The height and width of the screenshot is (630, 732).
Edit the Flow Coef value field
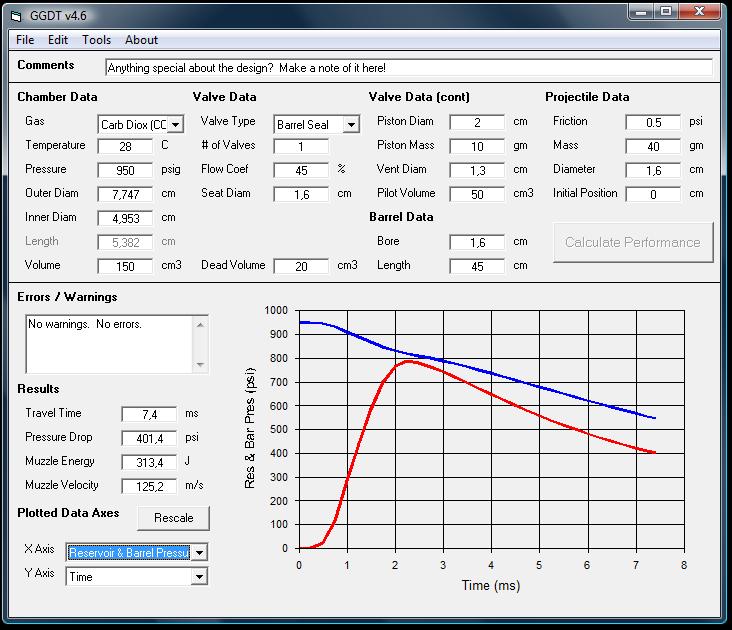coord(300,170)
